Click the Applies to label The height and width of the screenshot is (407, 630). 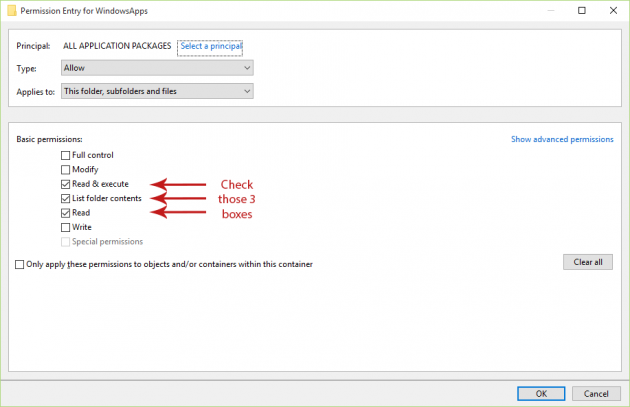(35, 92)
